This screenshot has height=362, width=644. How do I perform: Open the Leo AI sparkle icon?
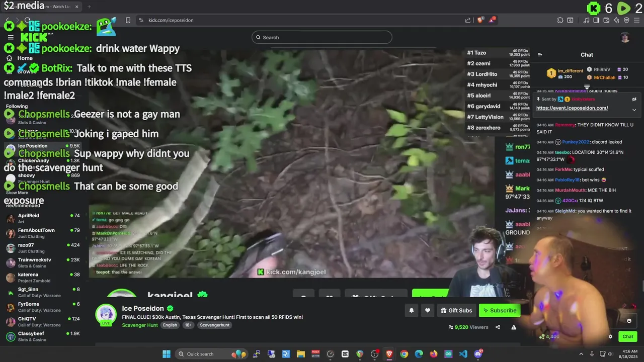[x=616, y=20]
